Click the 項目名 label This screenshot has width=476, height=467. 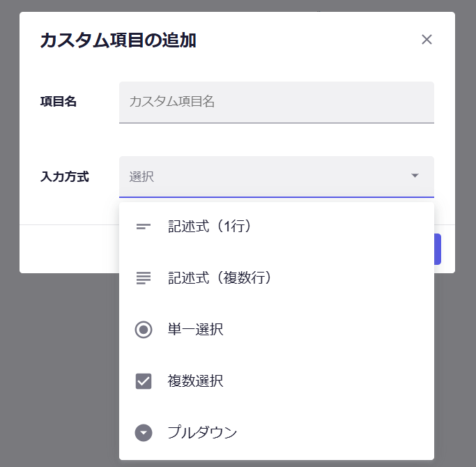tap(59, 102)
